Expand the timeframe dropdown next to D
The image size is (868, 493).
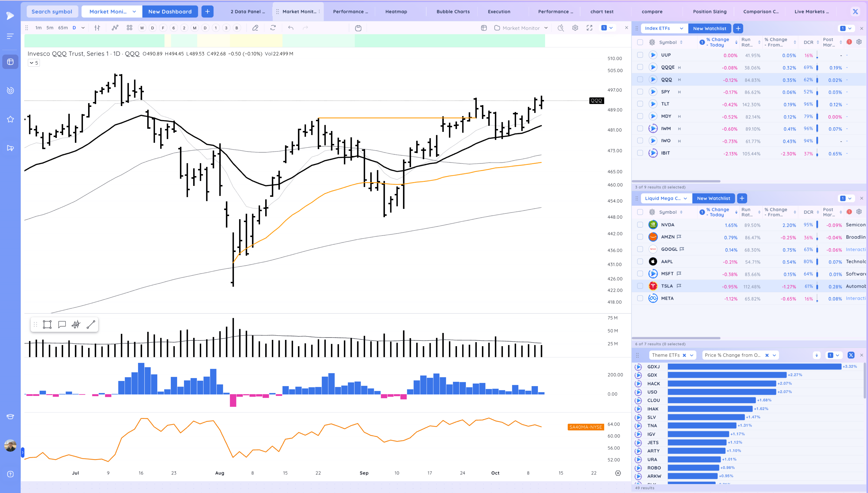83,28
